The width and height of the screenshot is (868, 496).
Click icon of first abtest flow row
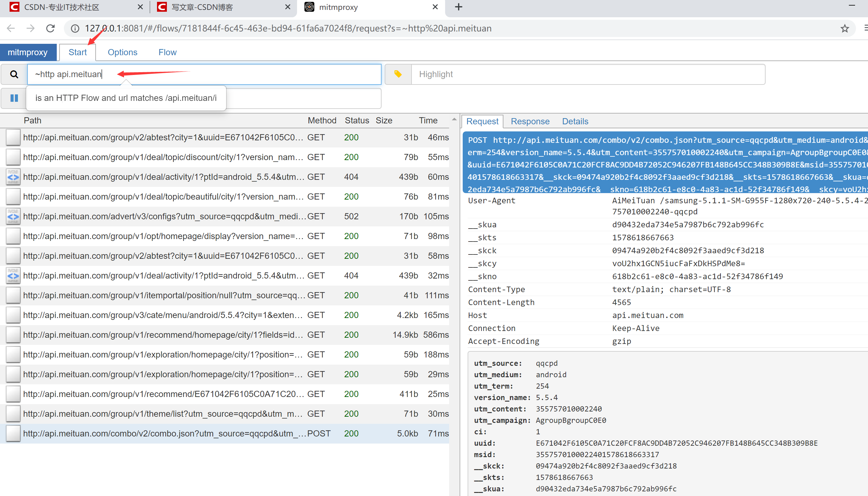[13, 138]
